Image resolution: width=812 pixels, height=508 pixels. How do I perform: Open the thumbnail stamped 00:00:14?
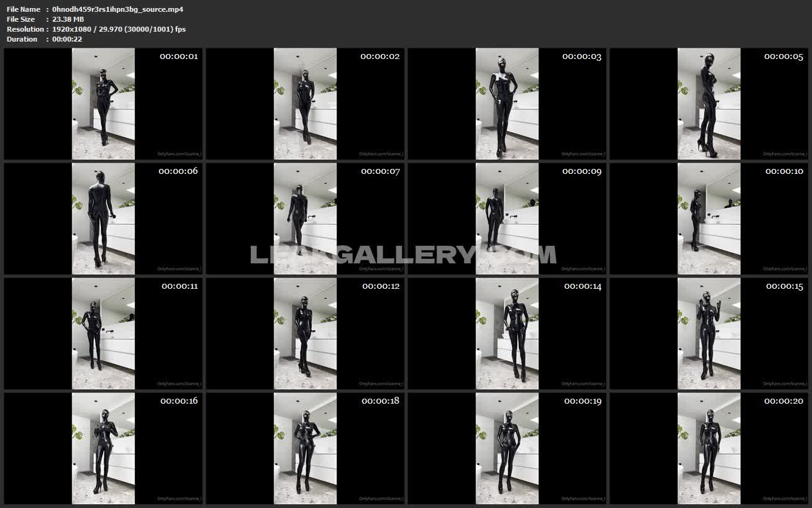click(x=507, y=333)
